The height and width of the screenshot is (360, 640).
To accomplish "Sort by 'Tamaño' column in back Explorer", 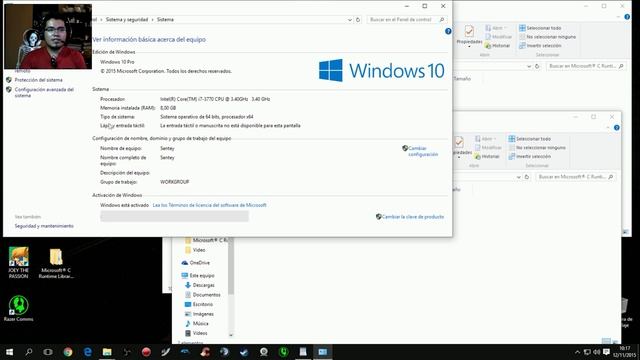I will point(462,79).
